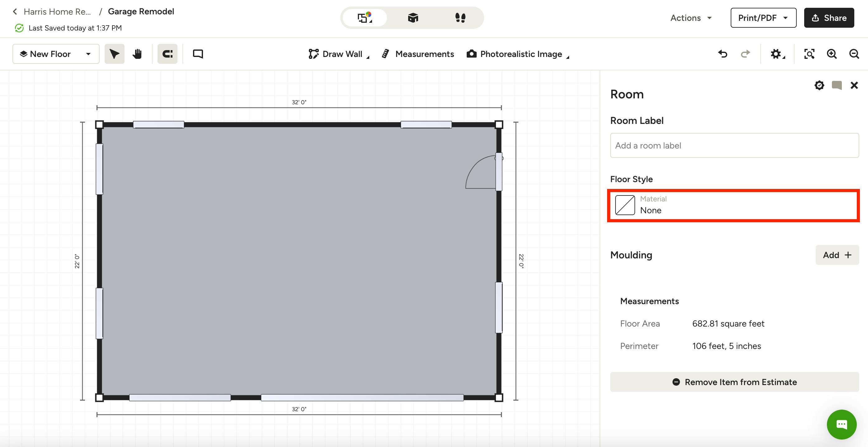868x447 pixels.
Task: Select the hand pan tool
Action: [137, 54]
